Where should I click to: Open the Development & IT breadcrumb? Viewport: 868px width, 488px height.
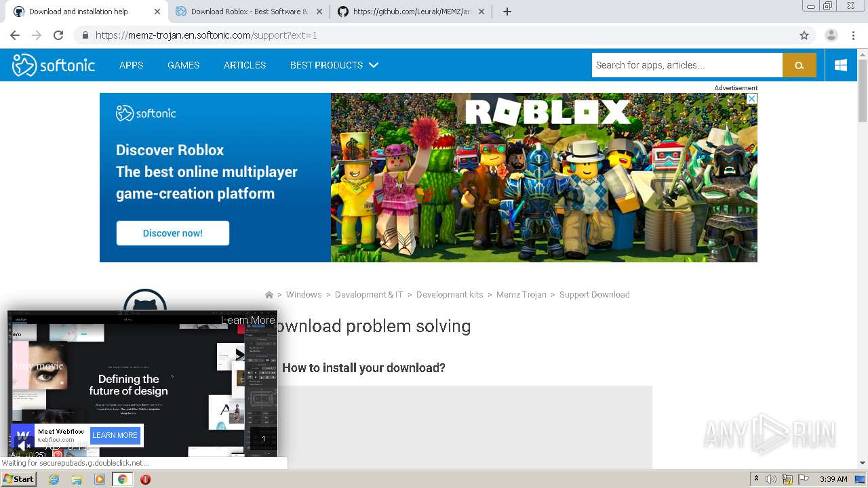pos(369,295)
